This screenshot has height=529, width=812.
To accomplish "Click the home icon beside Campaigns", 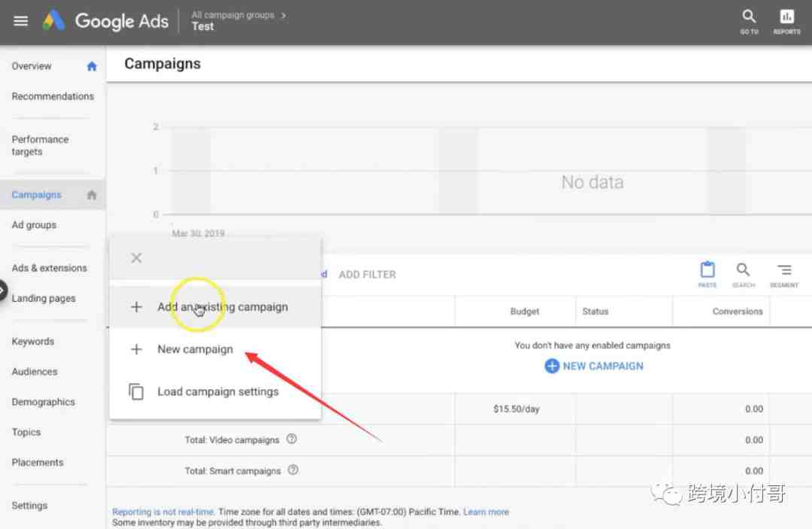I will 92,195.
